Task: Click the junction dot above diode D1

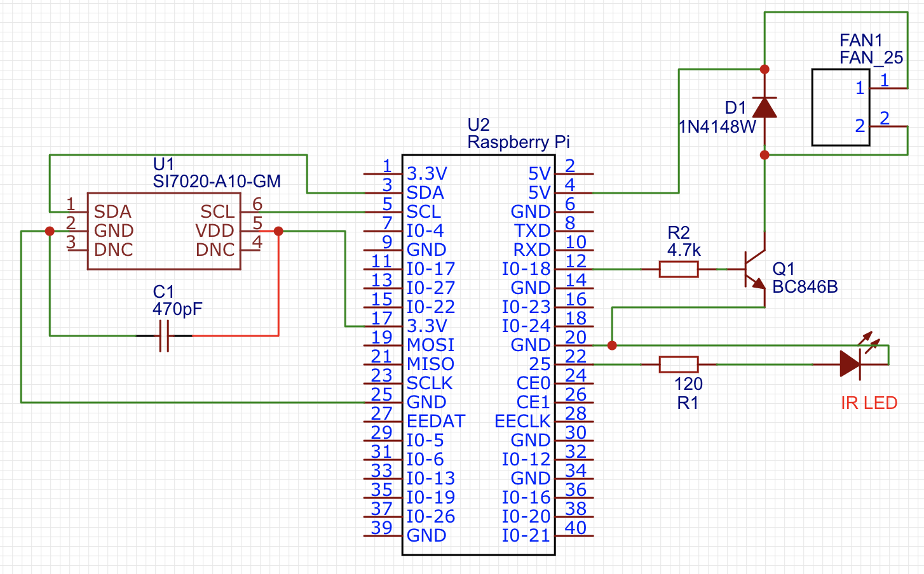Action: pos(764,69)
